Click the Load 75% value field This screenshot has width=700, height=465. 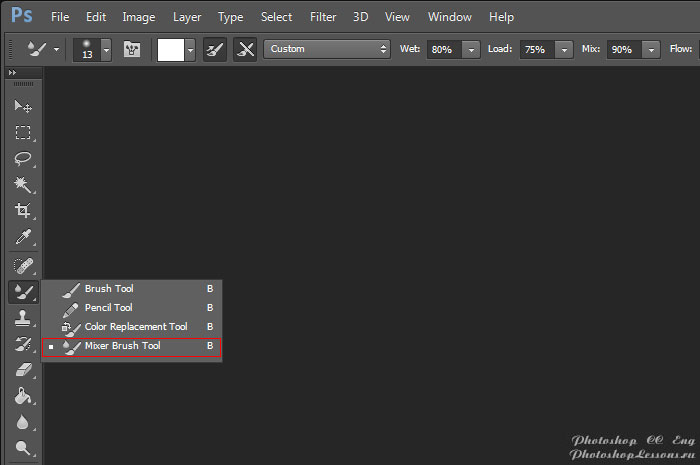537,50
